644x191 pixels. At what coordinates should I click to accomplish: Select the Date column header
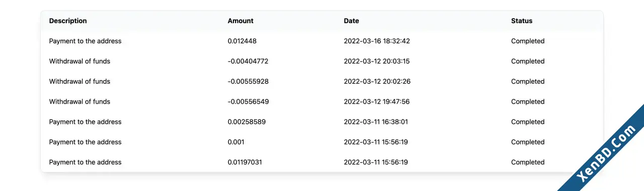pos(351,21)
